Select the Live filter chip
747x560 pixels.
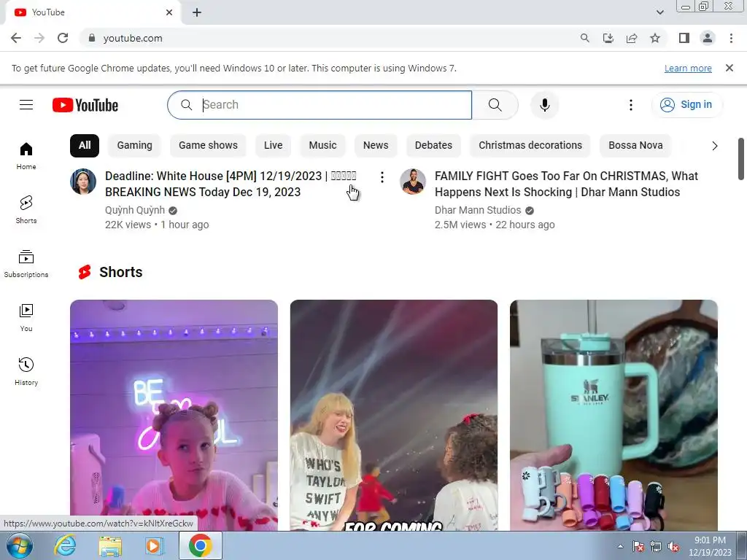(x=274, y=146)
